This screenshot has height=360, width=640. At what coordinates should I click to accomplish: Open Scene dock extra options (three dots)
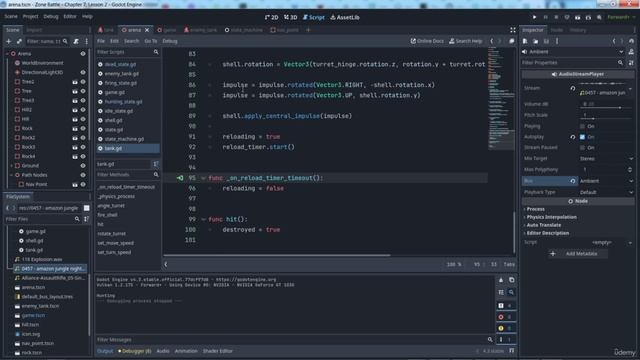87,41
